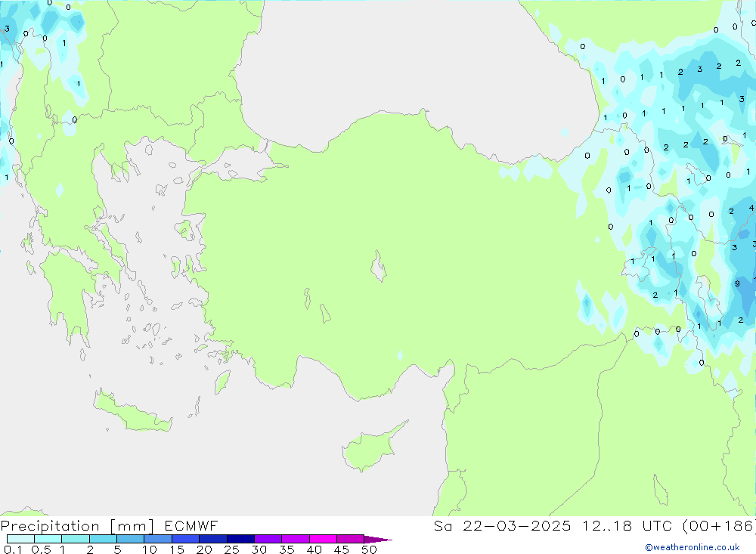Screen dimensions: 756x554
Task: Click the legend swatch between 10 and 15
Action: pos(158,539)
